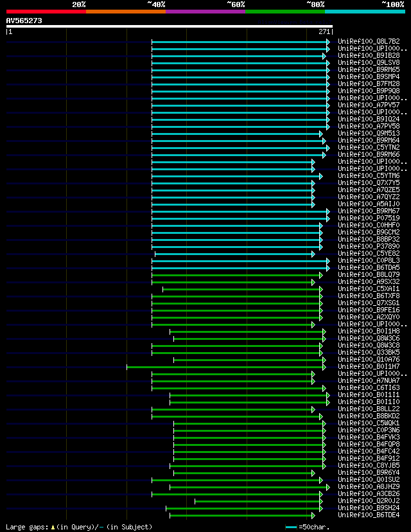Click the cyan ~100% legend color segment

[x=365, y=12]
